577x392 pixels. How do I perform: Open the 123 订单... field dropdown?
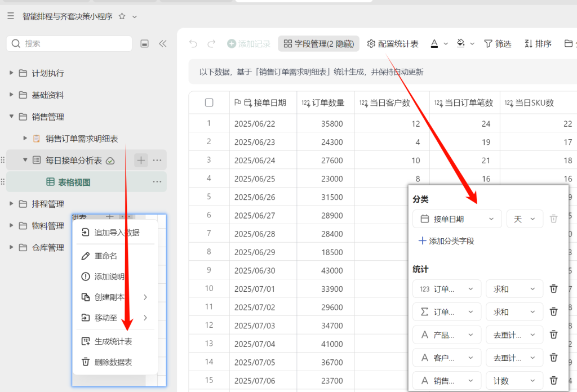(447, 289)
